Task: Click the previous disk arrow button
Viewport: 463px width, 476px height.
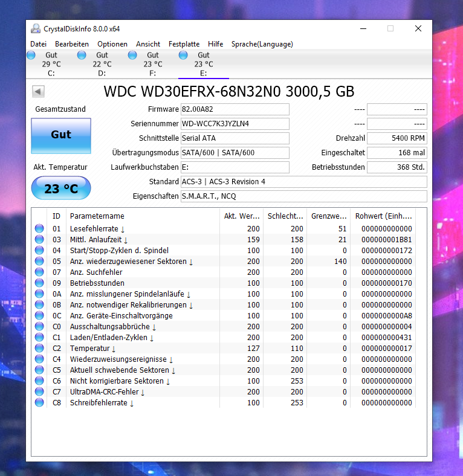Action: click(38, 91)
